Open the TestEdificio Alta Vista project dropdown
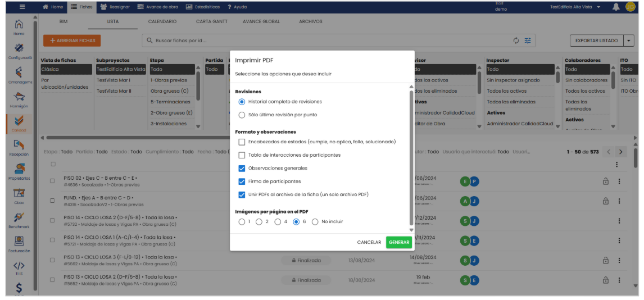This screenshot has height=300, width=644. click(575, 7)
